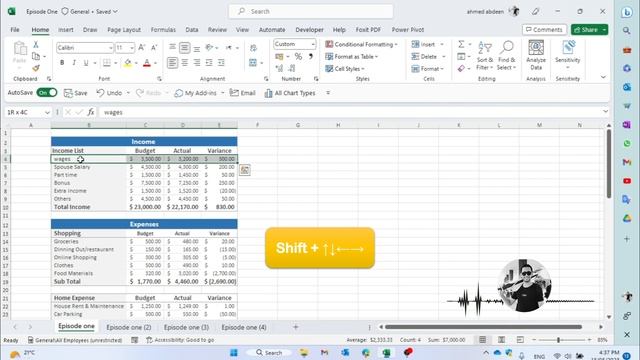
Task: Click the Quick Analysis icon beside table
Action: 245,170
